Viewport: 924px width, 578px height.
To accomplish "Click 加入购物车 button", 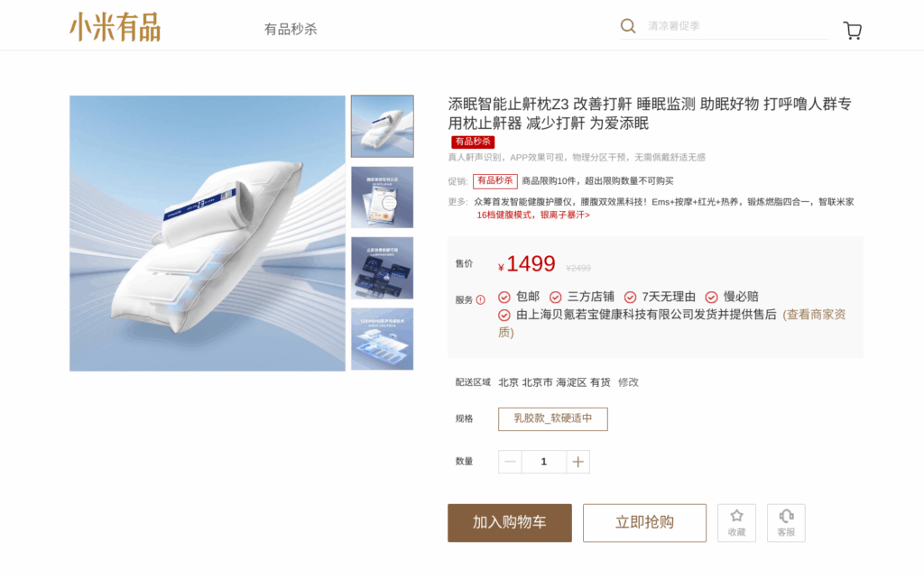I will coord(510,523).
